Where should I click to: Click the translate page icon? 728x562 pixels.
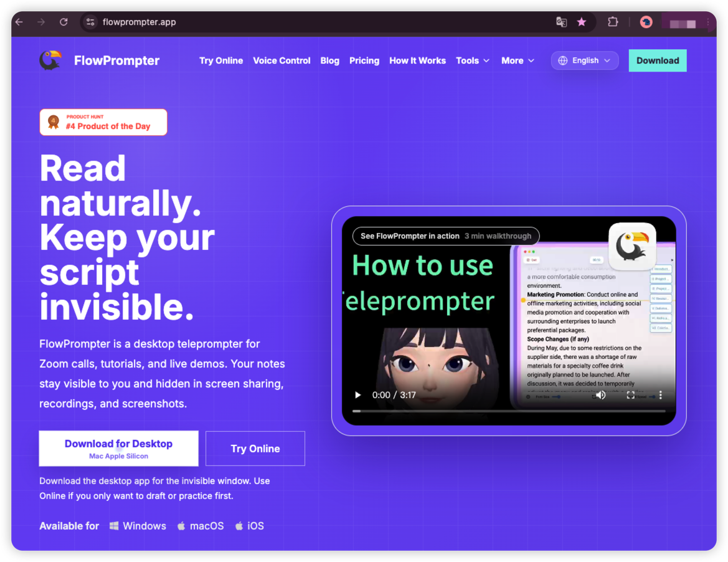[x=561, y=22]
